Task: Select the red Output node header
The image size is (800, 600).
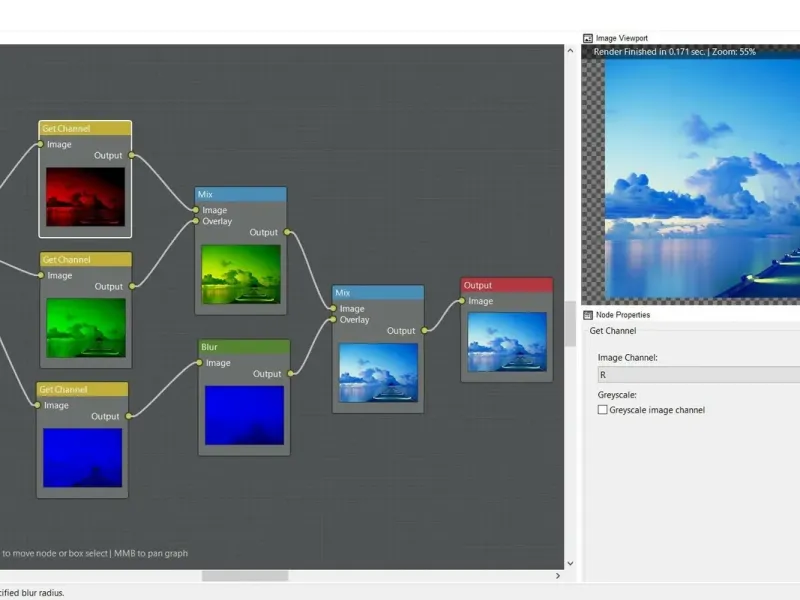Action: 506,285
